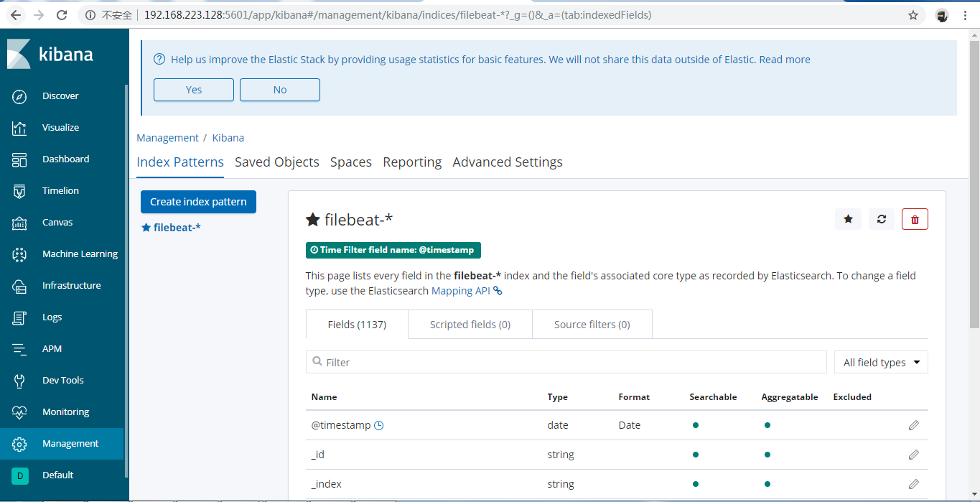Open Logs icon in sidebar
980x502 pixels.
19,317
